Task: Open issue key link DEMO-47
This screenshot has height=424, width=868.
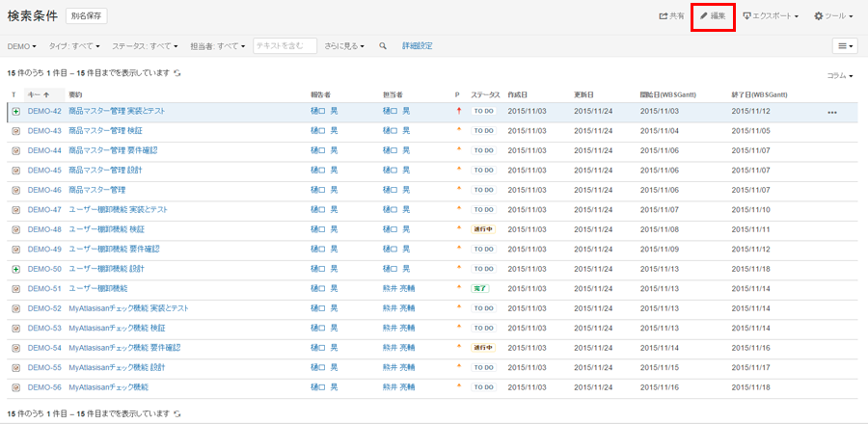Action: point(44,210)
